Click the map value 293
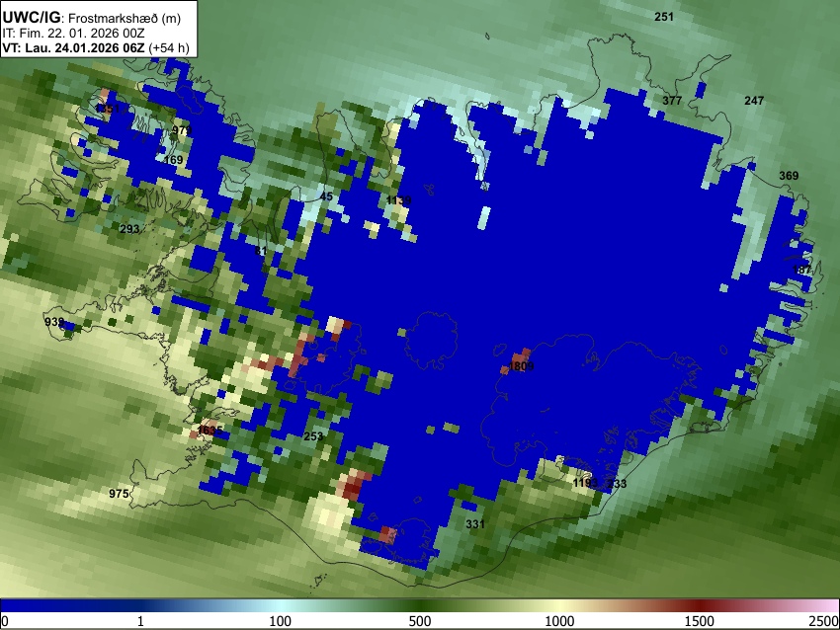The height and width of the screenshot is (630, 840). pyautogui.click(x=129, y=229)
